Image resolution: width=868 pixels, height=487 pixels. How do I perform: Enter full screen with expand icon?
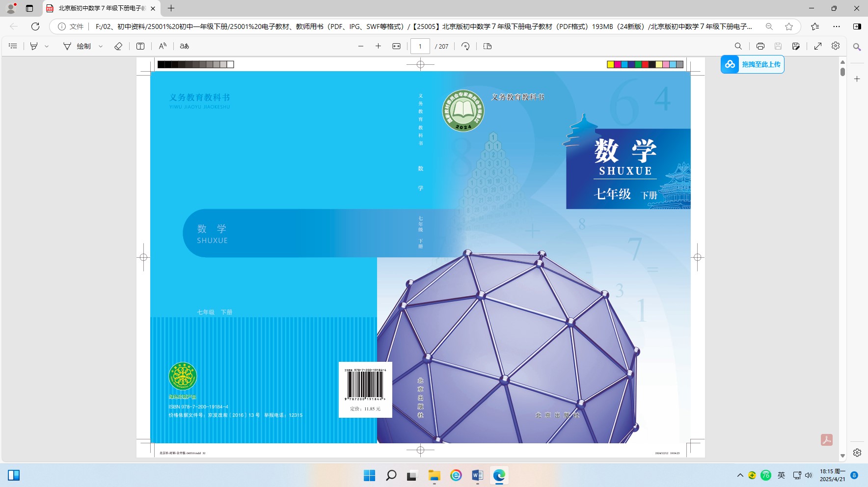coord(818,46)
